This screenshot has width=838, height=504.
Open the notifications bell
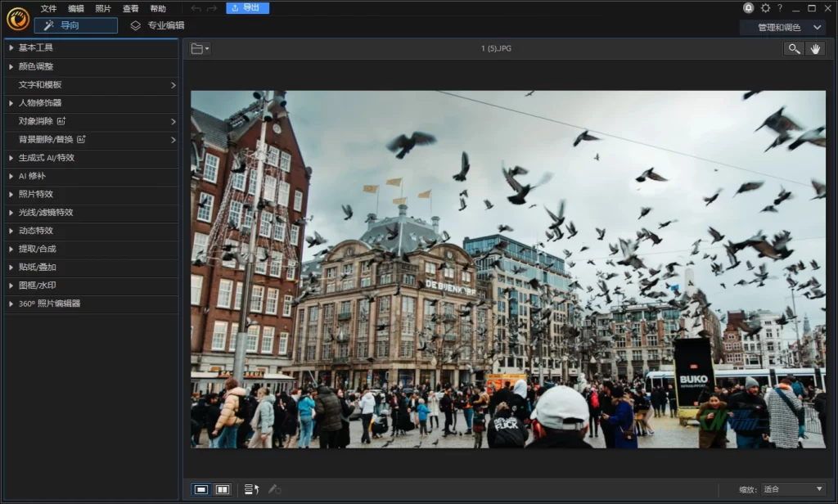click(748, 8)
